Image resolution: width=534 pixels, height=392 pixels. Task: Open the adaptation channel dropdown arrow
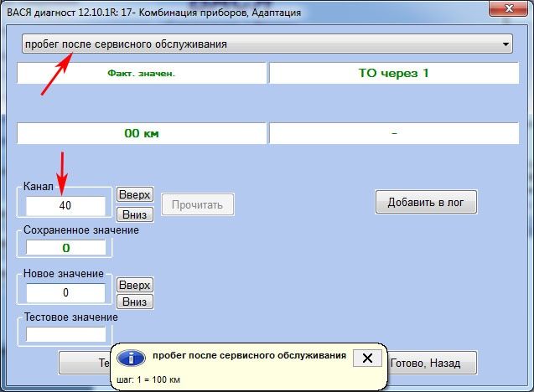[505, 44]
